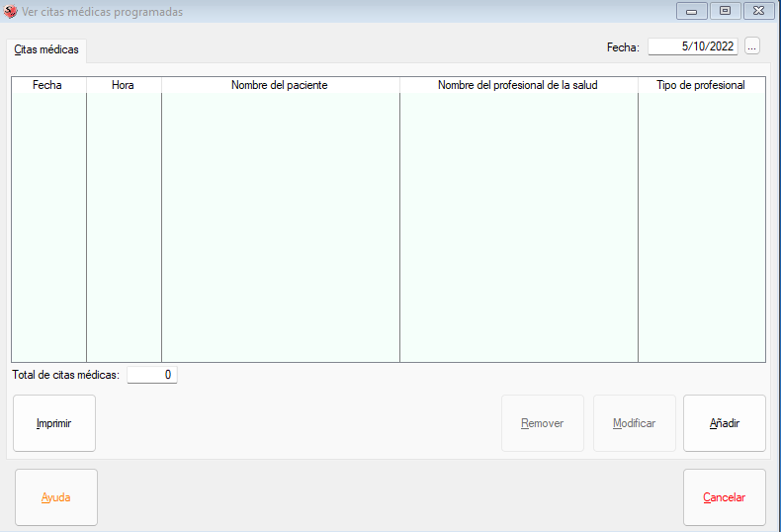Click the Hora column header

[124, 85]
